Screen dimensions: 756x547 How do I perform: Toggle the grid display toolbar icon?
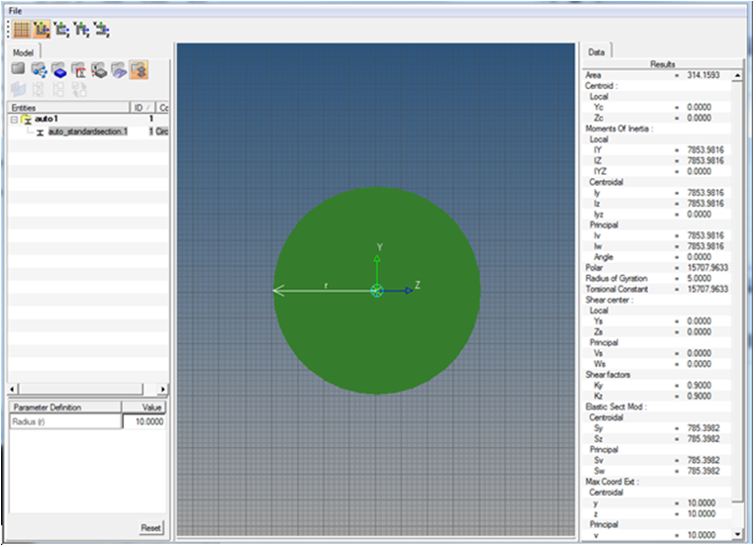coord(21,30)
